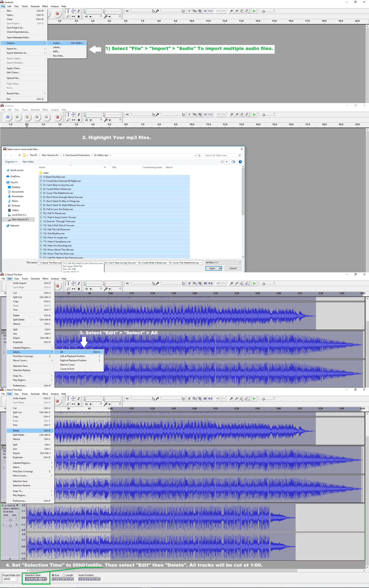Select the Length radio button
Viewport: 369px width, 588px height.
point(64,575)
